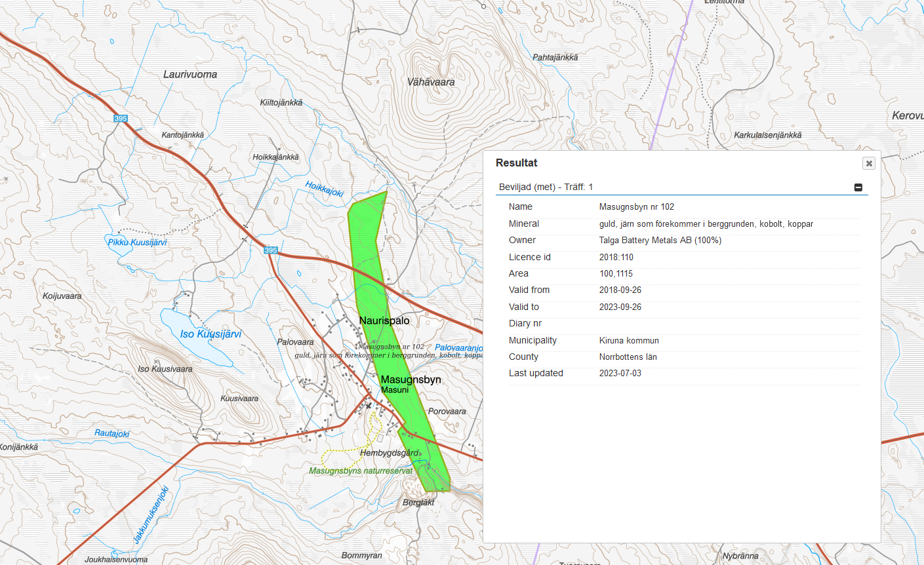The image size is (924, 565).
Task: Click the Resultat panel title
Action: click(516, 163)
